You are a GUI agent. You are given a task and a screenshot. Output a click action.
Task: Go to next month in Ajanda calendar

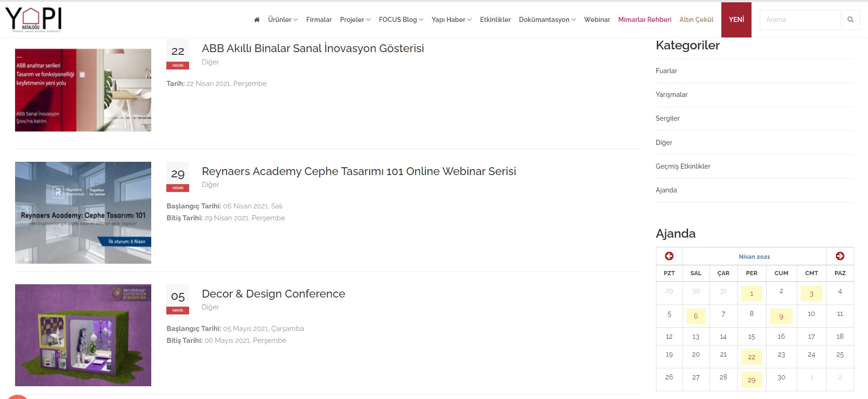pos(840,256)
